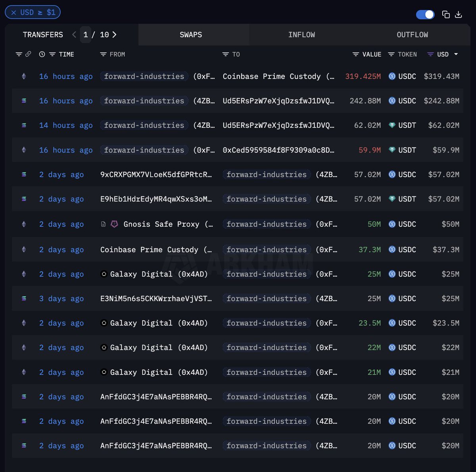Open the chain filter icon in header

19,54
